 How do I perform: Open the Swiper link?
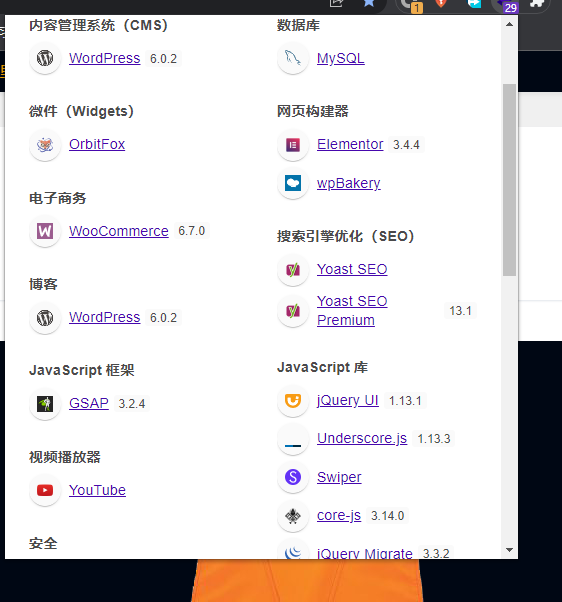pos(339,477)
